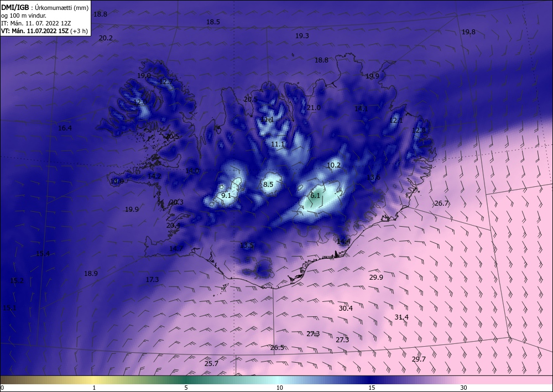Click the 20.4 value on the west coast
This screenshot has height=392, width=553.
(x=173, y=225)
